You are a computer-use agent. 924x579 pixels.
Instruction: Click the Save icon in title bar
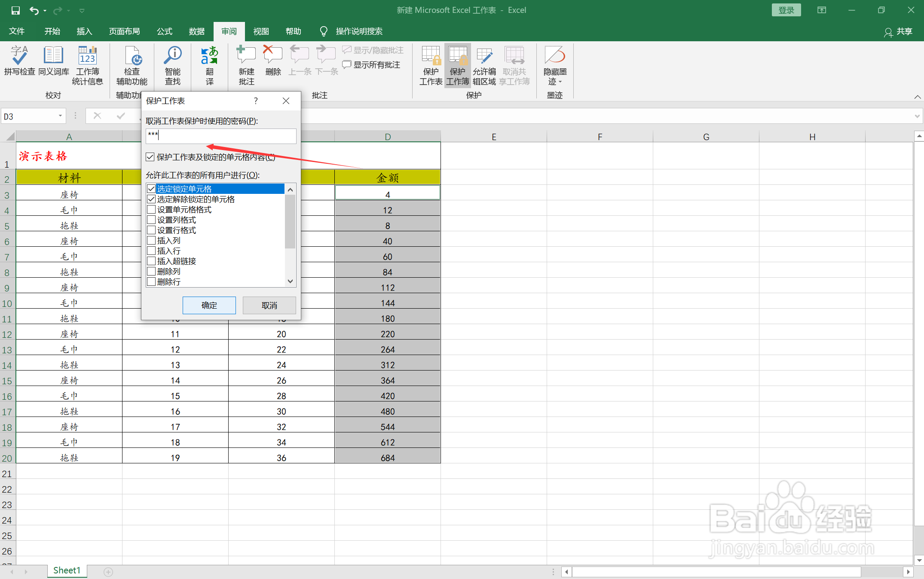(15, 10)
